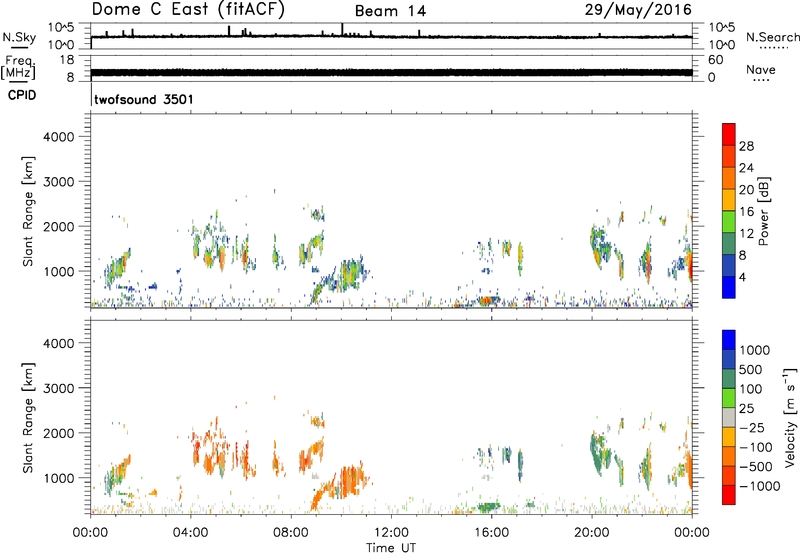Click the Velocity scale value '100'
Screen dimensions: 800x554
click(x=751, y=389)
